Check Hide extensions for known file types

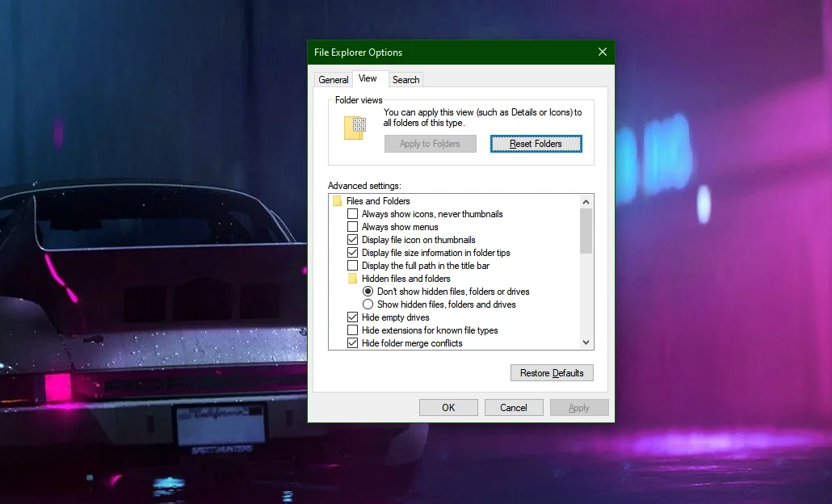tap(352, 330)
